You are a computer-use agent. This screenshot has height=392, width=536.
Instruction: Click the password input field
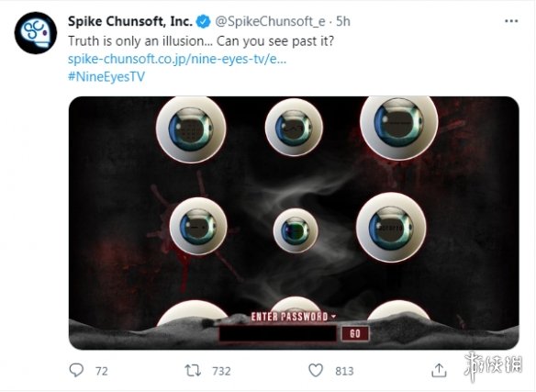[278, 333]
